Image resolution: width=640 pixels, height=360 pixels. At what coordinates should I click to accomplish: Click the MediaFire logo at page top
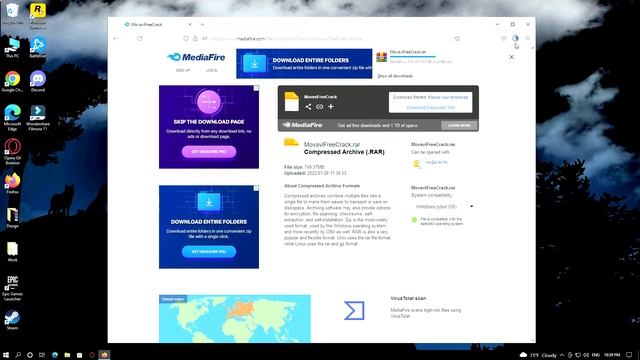tap(196, 57)
